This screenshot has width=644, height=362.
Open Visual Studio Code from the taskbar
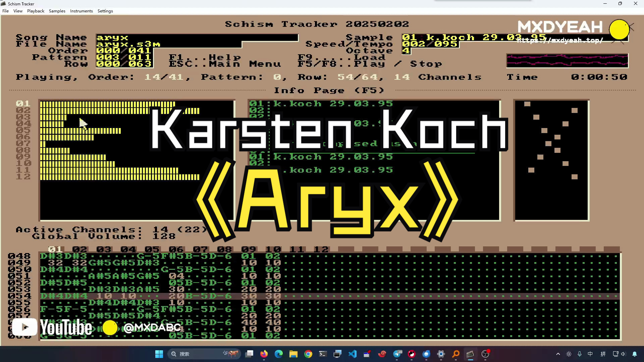point(353,354)
